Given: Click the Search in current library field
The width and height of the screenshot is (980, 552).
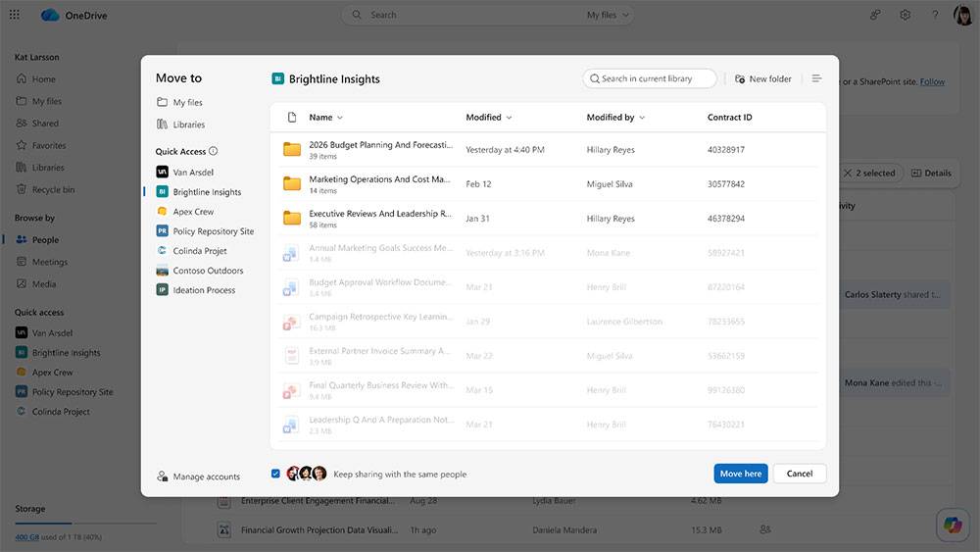Looking at the screenshot, I should tap(650, 78).
